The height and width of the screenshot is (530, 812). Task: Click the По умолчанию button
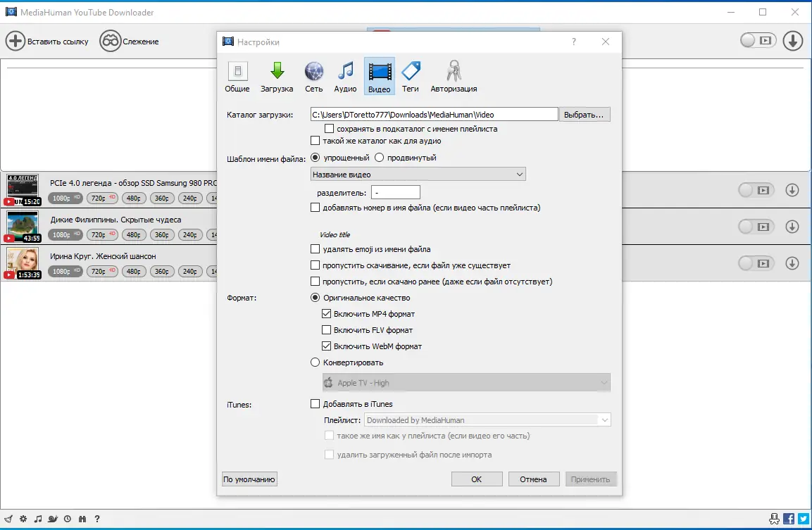(x=249, y=479)
